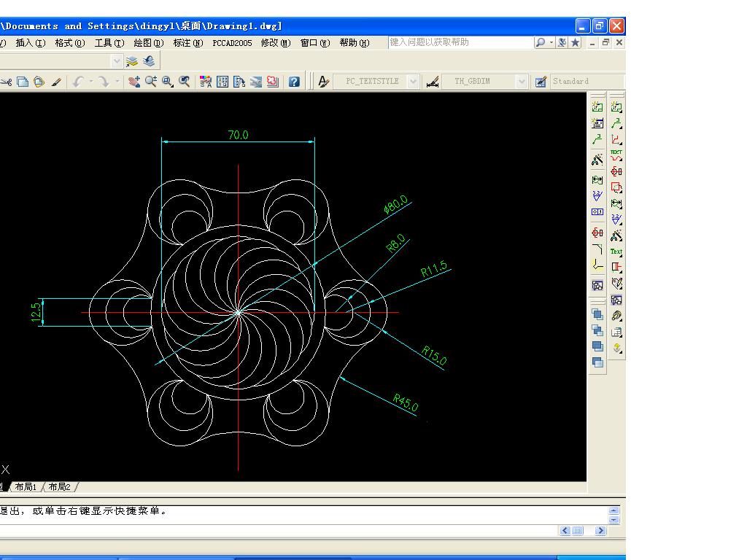Viewport: 747px width, 560px height.
Task: Open the Tool Palettes icon
Action: [239, 82]
